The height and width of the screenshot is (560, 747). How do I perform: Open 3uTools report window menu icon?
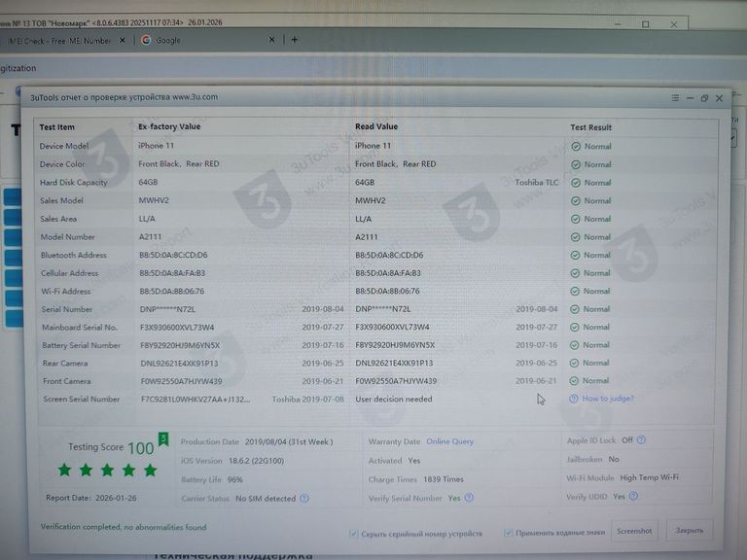click(x=675, y=98)
